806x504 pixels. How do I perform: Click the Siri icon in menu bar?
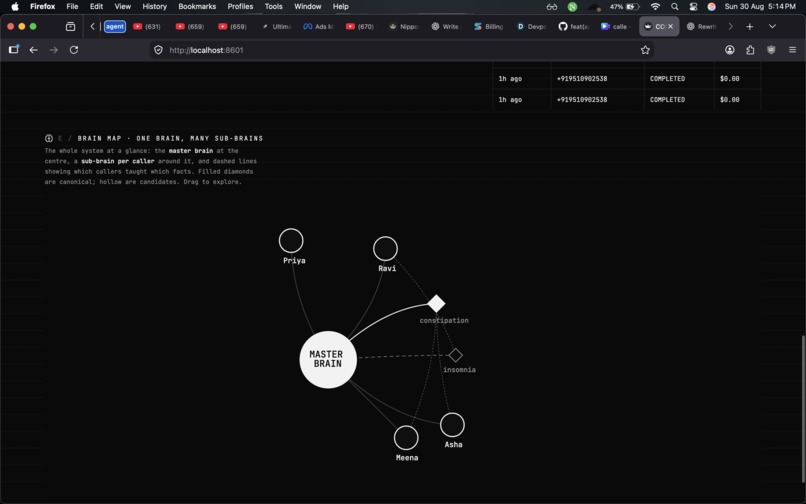711,7
